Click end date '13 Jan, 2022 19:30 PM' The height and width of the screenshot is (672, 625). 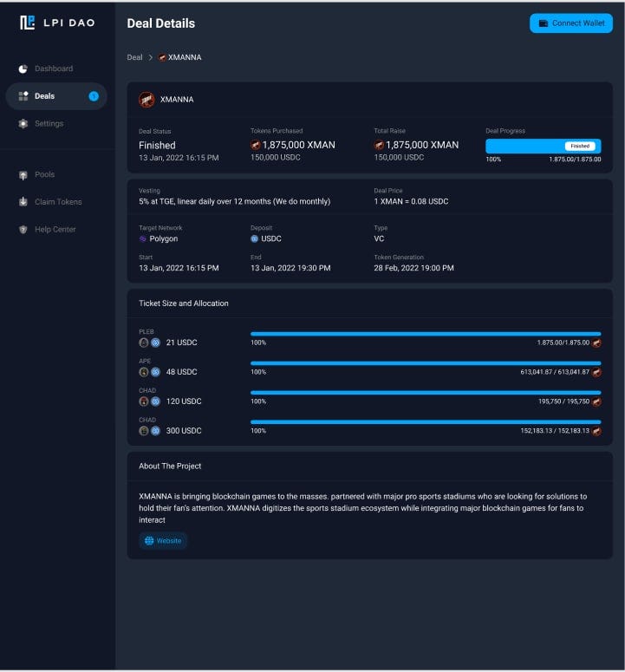click(290, 268)
